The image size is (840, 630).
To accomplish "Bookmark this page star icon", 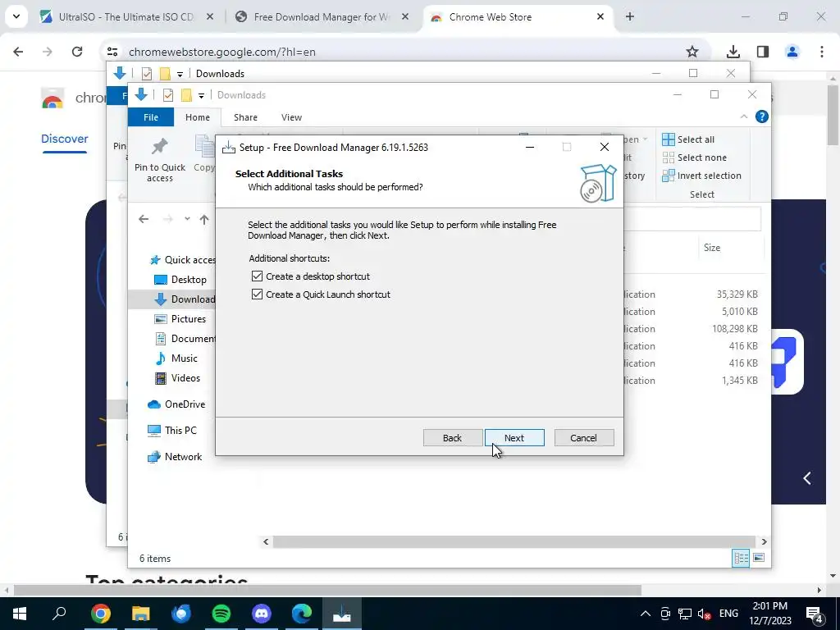I will (x=692, y=52).
